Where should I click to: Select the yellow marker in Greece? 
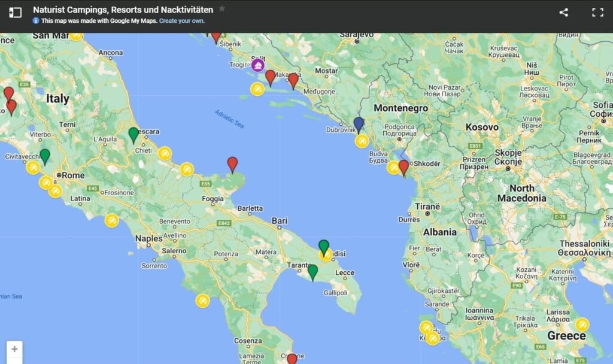[x=581, y=324]
